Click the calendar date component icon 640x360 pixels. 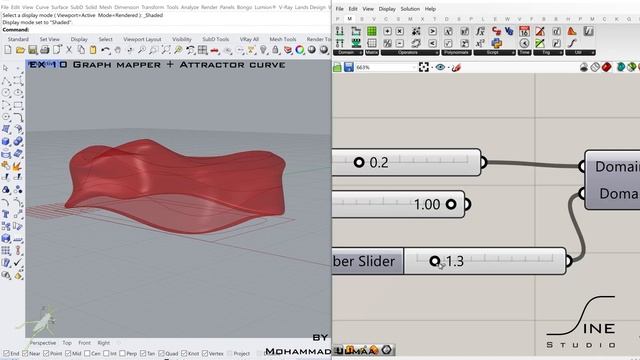(x=524, y=31)
